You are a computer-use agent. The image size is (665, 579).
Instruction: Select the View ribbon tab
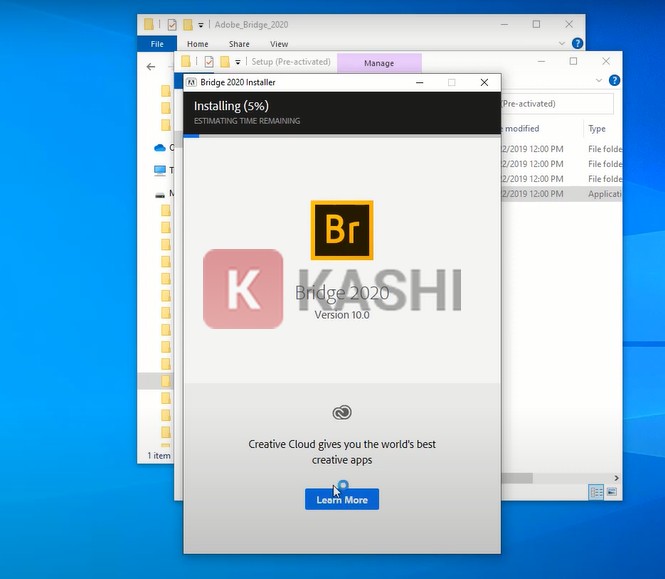(279, 44)
